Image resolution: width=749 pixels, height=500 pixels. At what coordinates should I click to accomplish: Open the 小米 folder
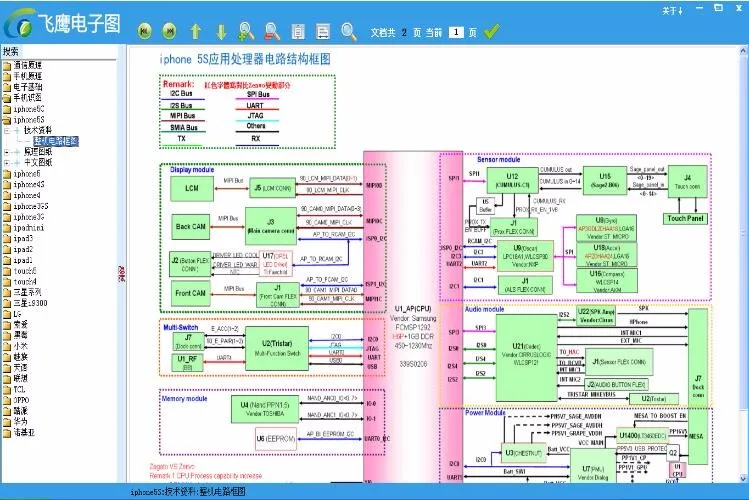(x=15, y=346)
